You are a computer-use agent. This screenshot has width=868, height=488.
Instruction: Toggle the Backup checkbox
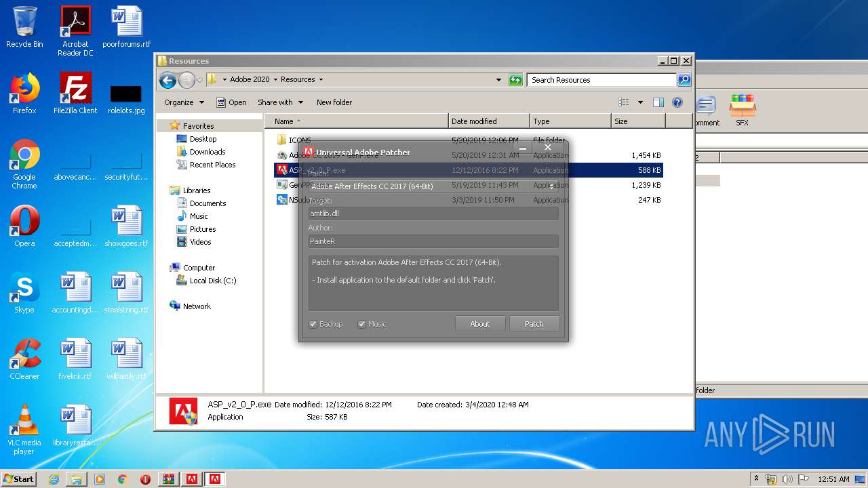point(313,324)
